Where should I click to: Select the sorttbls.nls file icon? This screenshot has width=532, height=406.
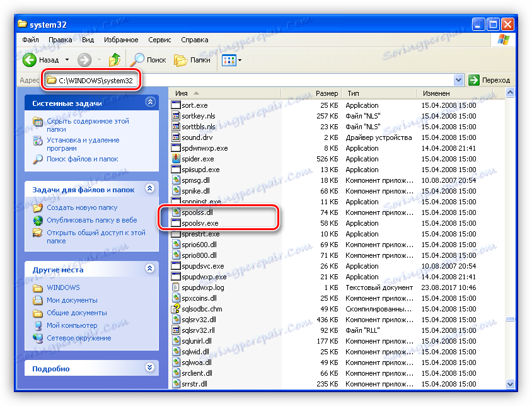coord(176,126)
